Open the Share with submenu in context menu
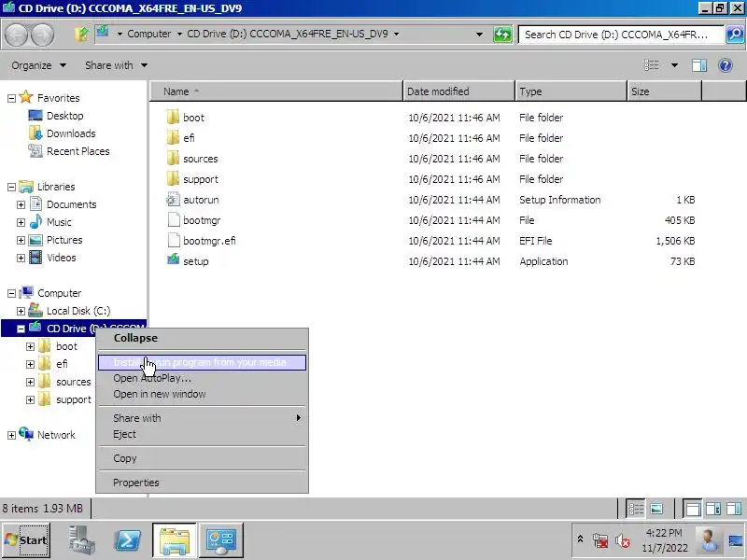747x560 pixels. click(203, 417)
